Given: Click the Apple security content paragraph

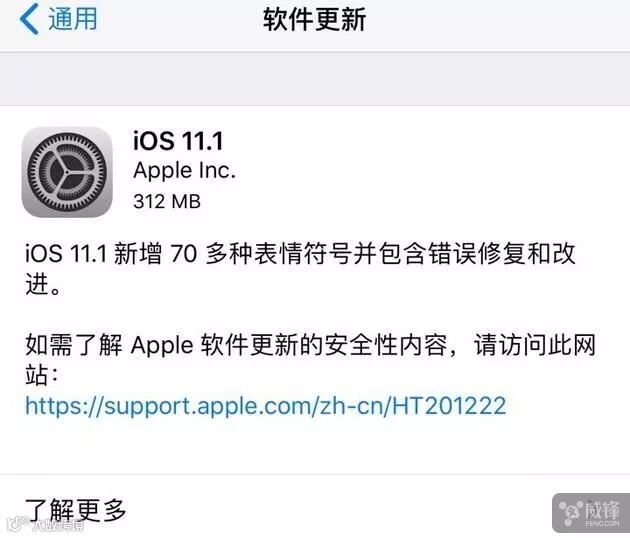Looking at the screenshot, I should (310, 359).
